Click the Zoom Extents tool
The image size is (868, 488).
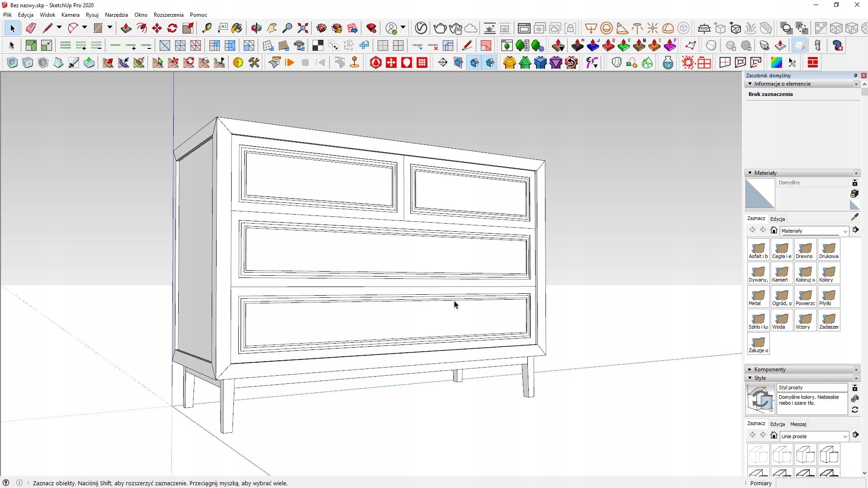tap(303, 28)
